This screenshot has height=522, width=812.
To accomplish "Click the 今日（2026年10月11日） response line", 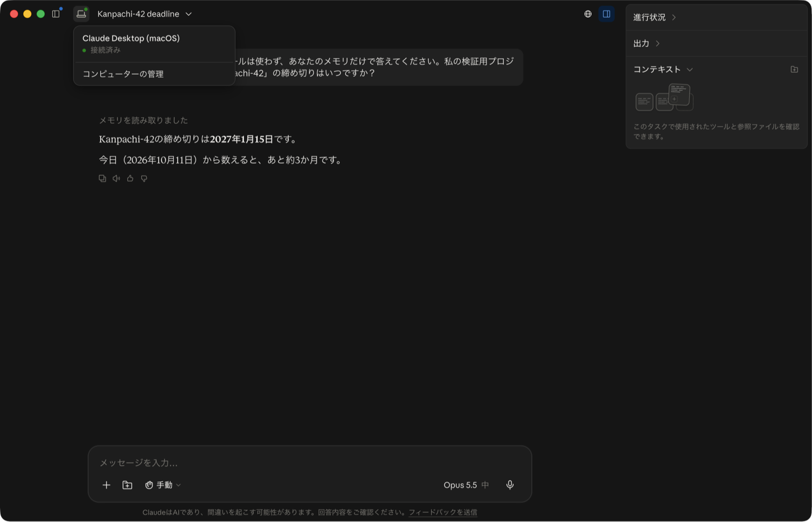I will point(221,160).
